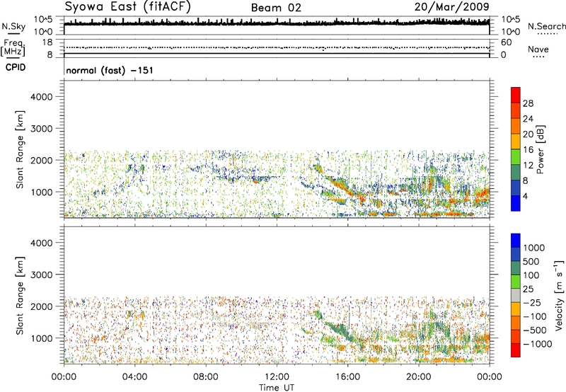Click the date "20/Mar/2009"
566x392 pixels.
(451, 7)
